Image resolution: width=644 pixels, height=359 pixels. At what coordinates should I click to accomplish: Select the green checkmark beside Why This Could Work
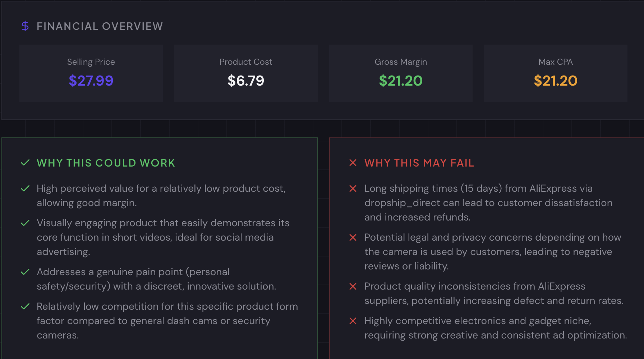[25, 163]
